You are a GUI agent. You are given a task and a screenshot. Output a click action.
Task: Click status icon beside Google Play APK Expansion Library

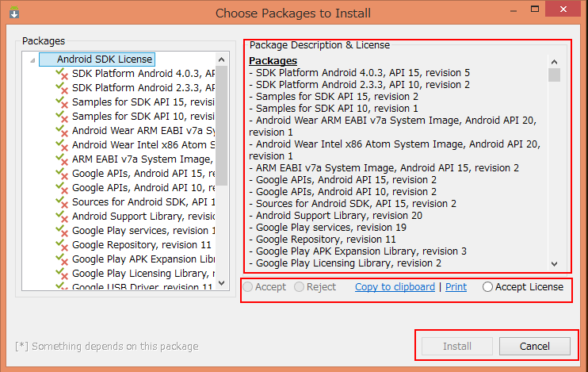pyautogui.click(x=62, y=259)
